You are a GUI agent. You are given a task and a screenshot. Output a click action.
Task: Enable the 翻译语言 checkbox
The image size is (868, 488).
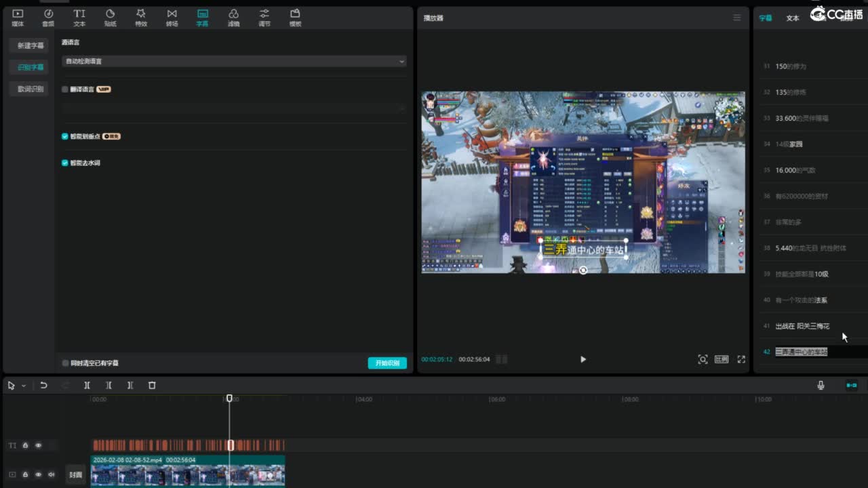tap(65, 89)
